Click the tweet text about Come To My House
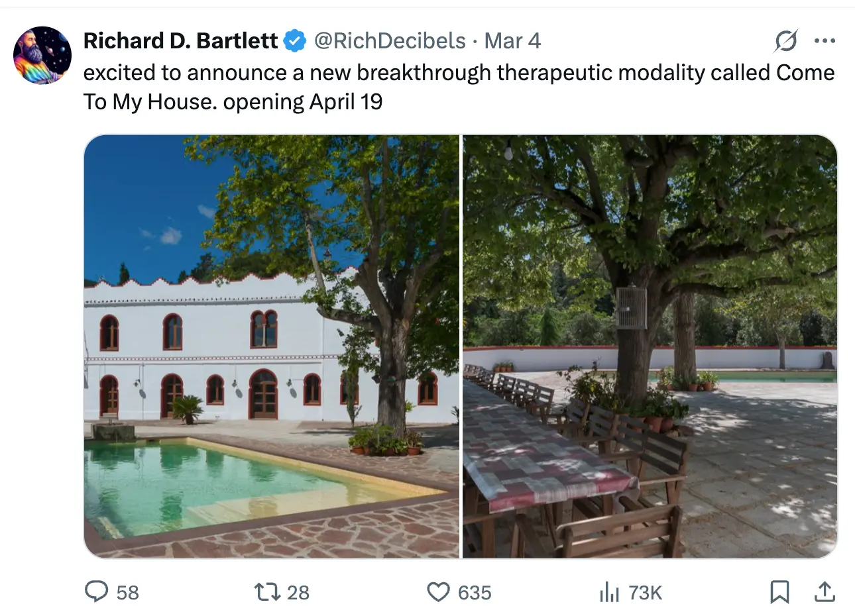 click(457, 87)
